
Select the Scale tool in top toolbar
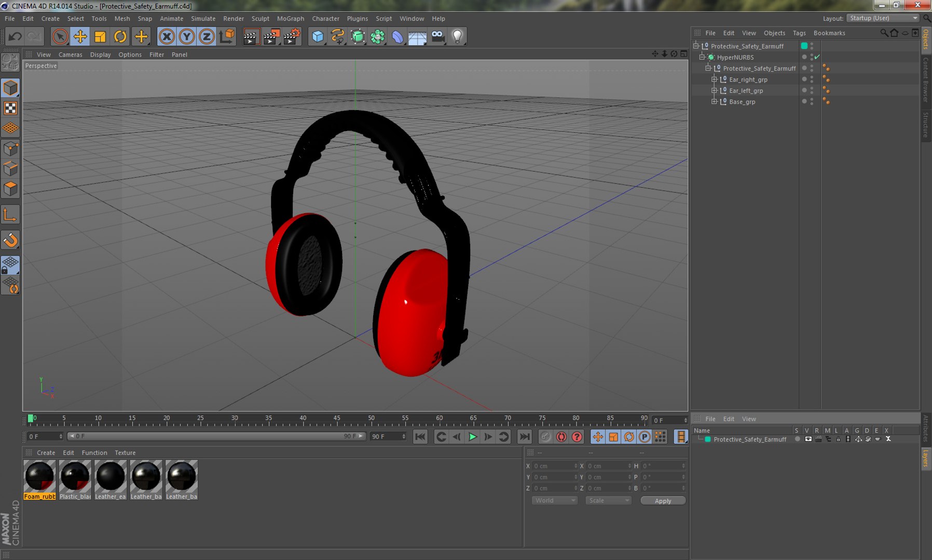point(100,37)
